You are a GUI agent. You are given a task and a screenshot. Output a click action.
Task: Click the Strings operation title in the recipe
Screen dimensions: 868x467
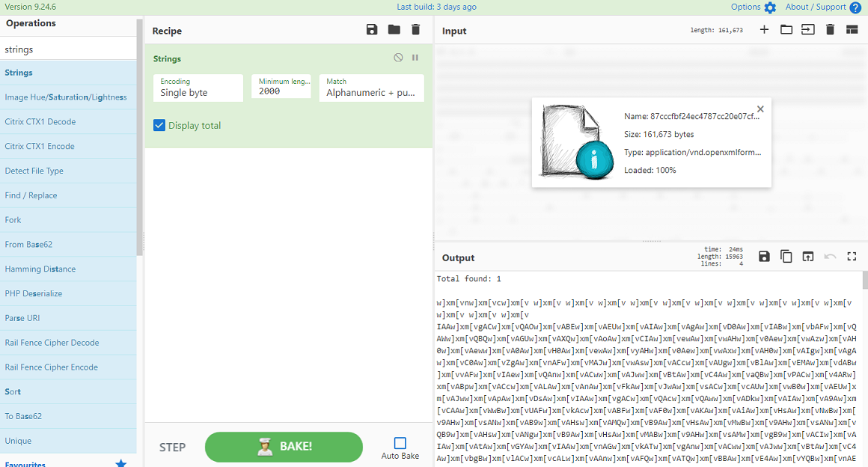point(167,58)
